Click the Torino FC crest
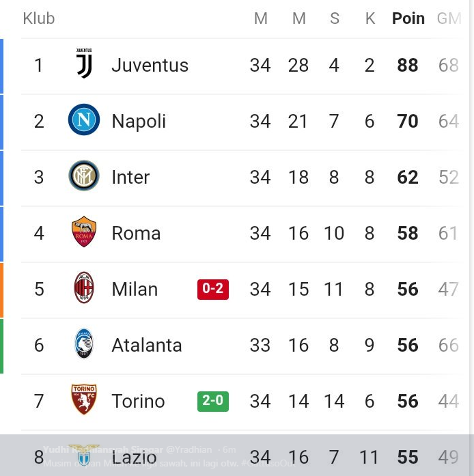 click(x=84, y=400)
